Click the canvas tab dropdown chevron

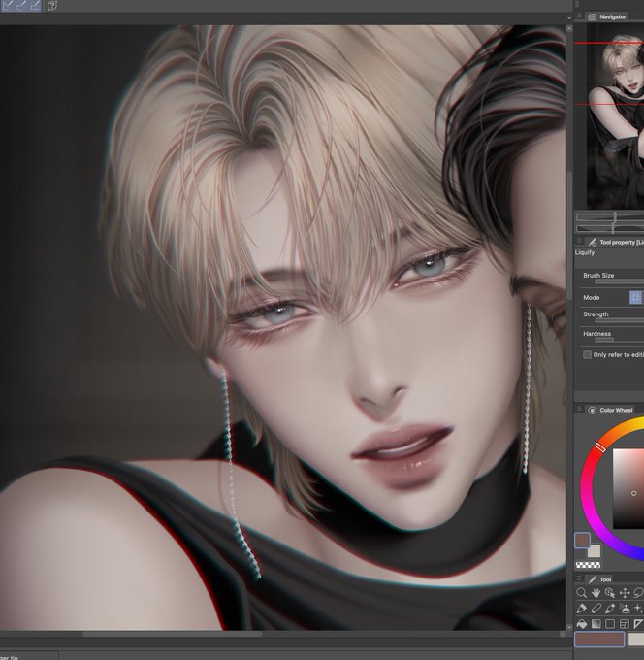tap(569, 18)
